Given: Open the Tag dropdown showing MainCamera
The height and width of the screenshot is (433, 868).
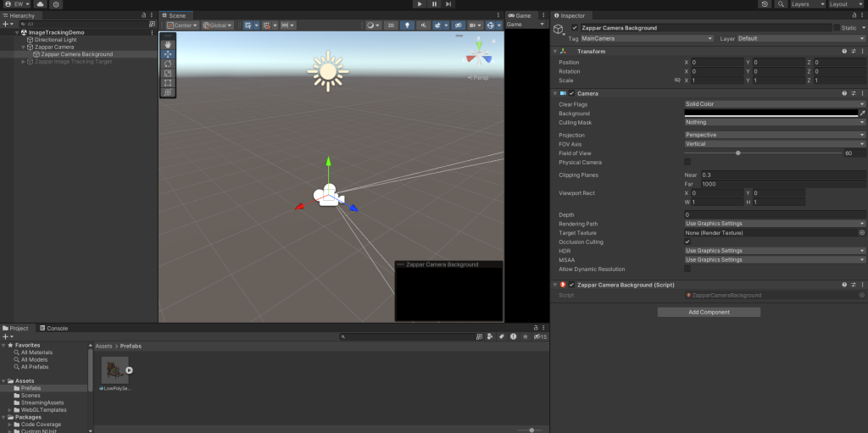Looking at the screenshot, I should coord(648,38).
